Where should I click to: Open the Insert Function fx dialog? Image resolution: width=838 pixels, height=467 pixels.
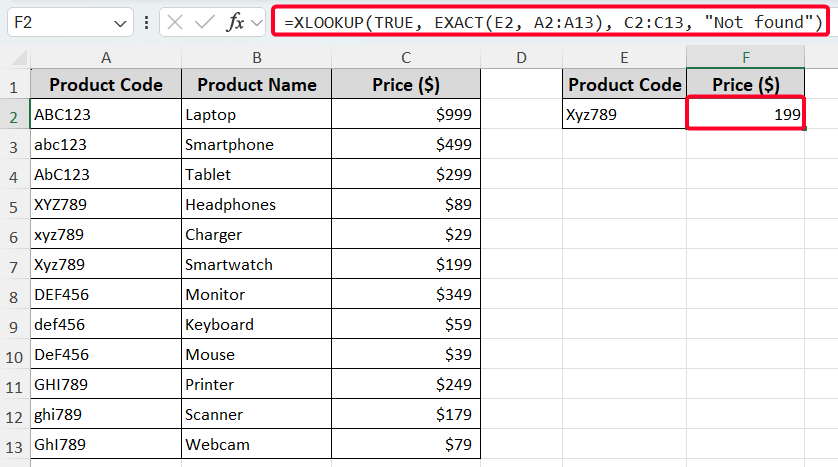pos(236,22)
